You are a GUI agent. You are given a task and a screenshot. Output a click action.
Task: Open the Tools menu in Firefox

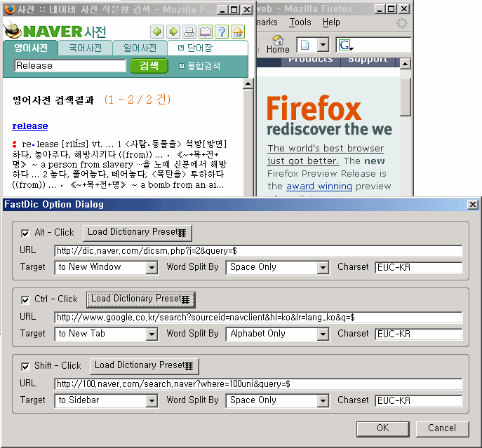[300, 22]
